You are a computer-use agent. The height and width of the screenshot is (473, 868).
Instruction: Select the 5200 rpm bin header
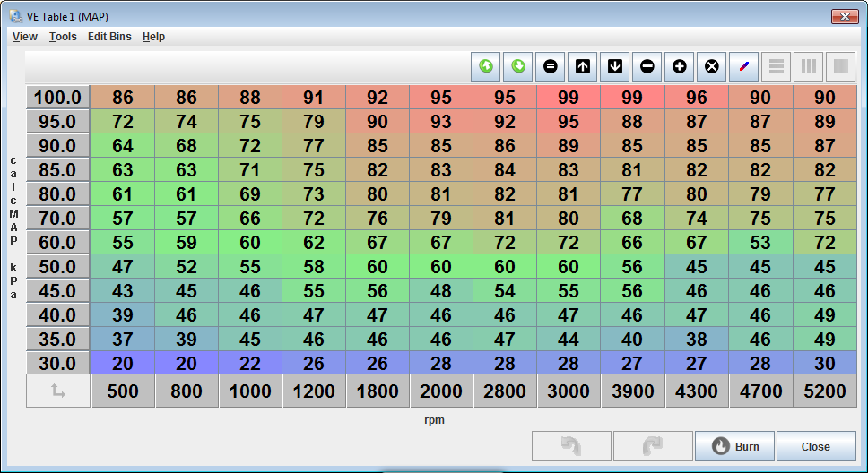pos(824,391)
